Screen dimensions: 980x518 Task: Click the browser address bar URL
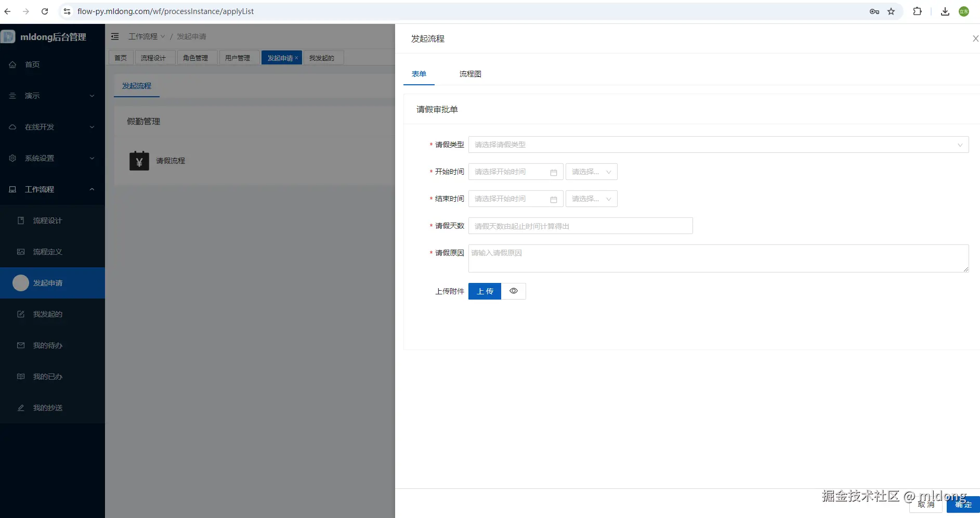[166, 11]
